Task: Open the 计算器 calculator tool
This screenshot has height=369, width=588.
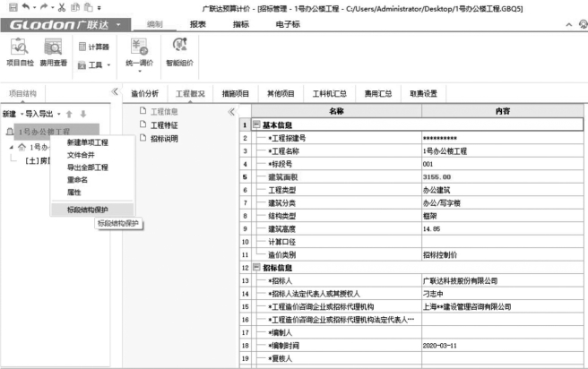Action: (x=94, y=47)
